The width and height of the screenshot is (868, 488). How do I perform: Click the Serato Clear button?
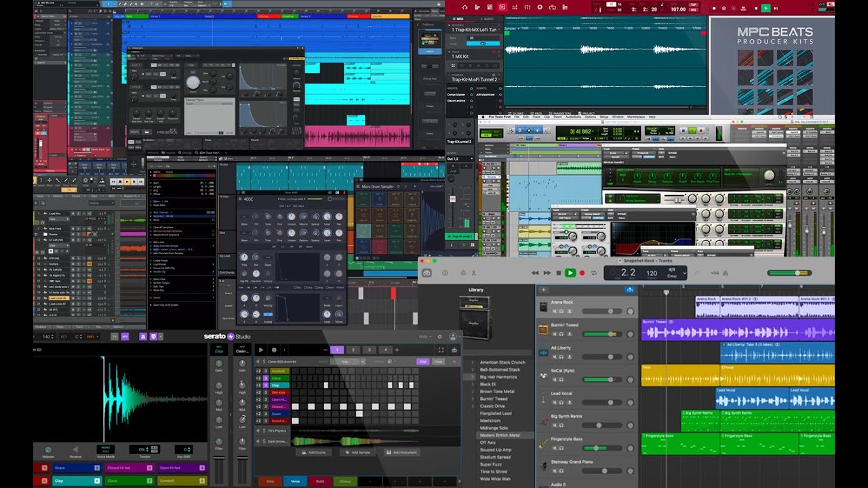pos(438,362)
